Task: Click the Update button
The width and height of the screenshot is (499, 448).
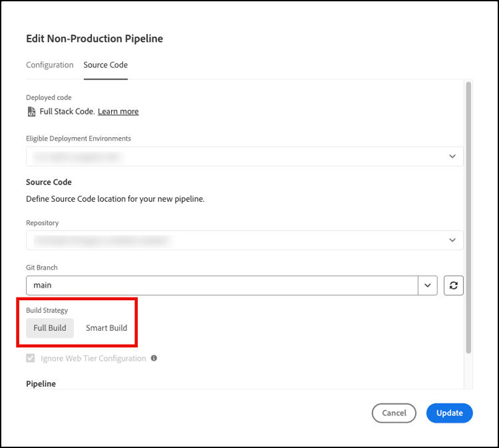Action: coord(449,413)
